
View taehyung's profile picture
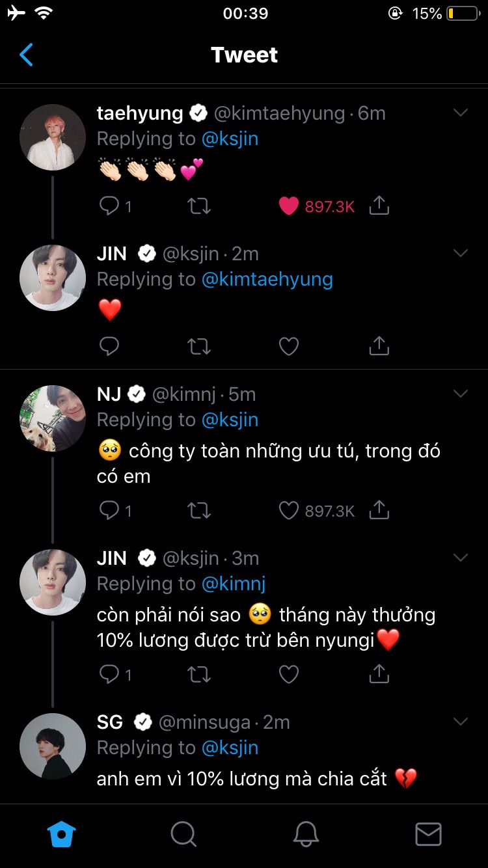tap(53, 137)
